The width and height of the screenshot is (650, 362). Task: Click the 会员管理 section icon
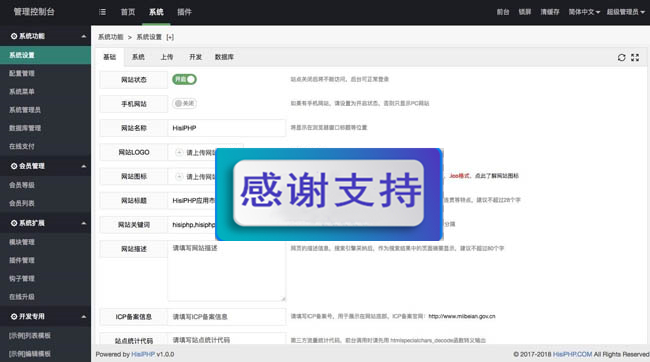[x=14, y=166]
